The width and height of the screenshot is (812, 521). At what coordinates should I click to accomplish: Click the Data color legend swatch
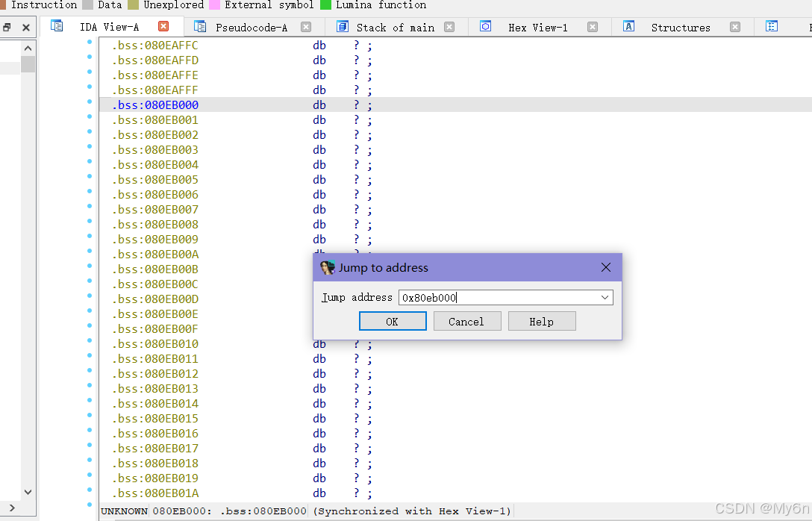tap(87, 5)
